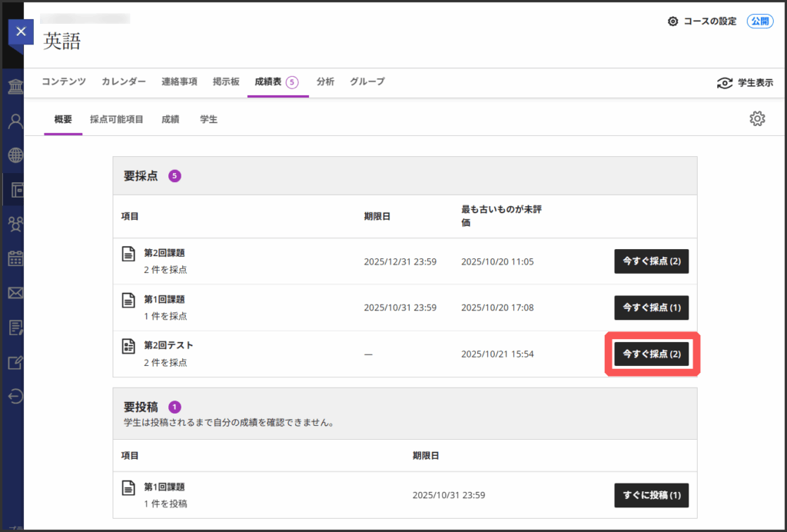Toggle 学生表示 student preview

(744, 83)
